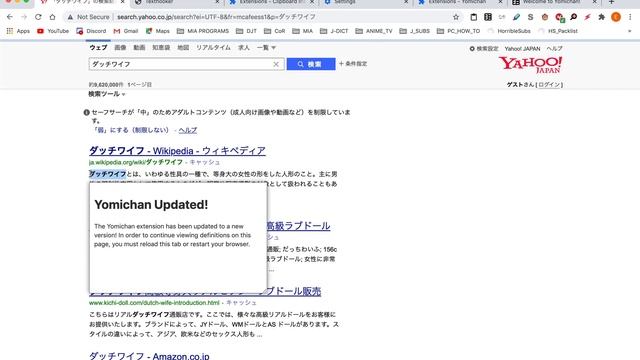Switch to the Welcome to Yomichan tab

click(554, 2)
